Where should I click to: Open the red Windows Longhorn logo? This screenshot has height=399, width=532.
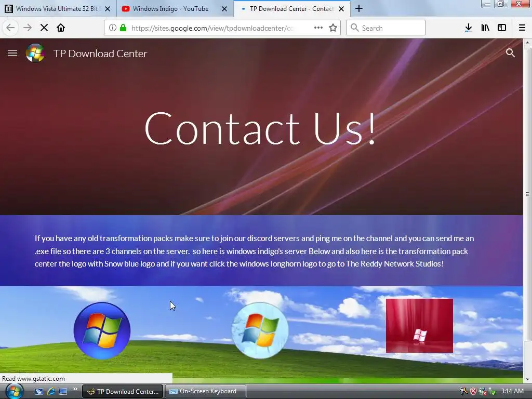[419, 325]
